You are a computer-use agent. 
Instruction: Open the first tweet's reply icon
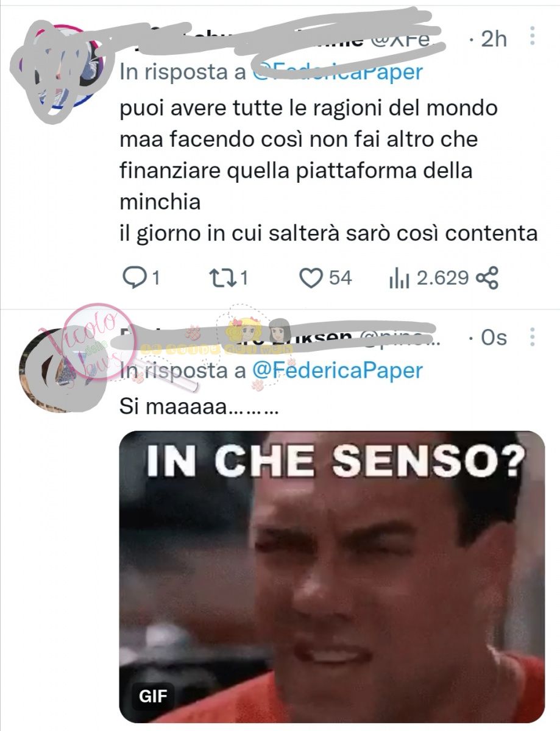click(x=132, y=278)
